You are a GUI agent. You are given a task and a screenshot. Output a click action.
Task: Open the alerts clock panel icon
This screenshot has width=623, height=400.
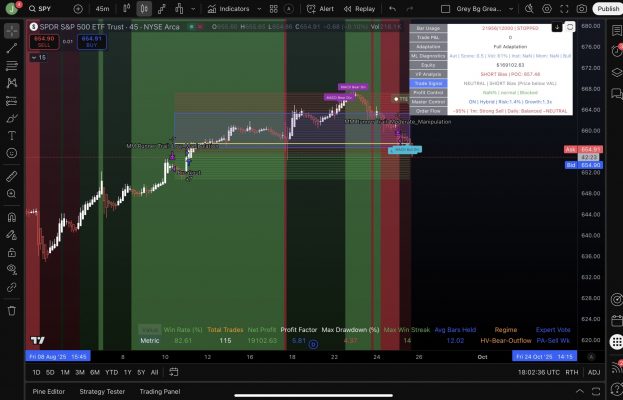(617, 50)
